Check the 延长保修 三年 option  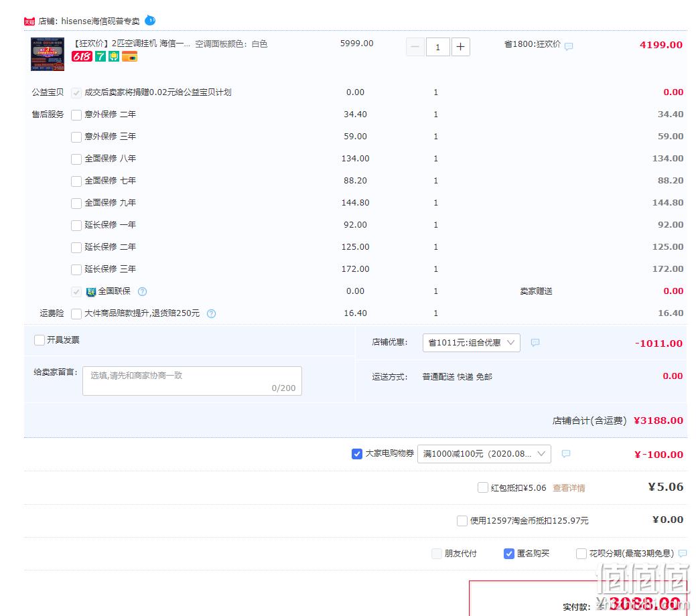[76, 269]
